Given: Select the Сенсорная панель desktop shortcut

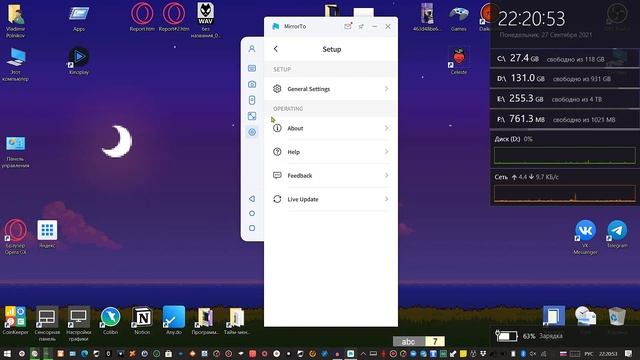Looking at the screenshot, I should [x=47, y=324].
